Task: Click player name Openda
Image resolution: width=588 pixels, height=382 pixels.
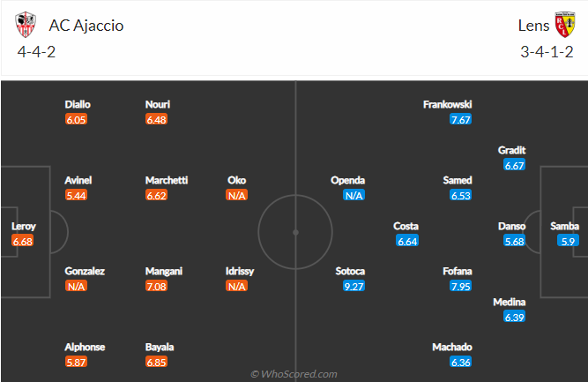Action: coord(347,181)
